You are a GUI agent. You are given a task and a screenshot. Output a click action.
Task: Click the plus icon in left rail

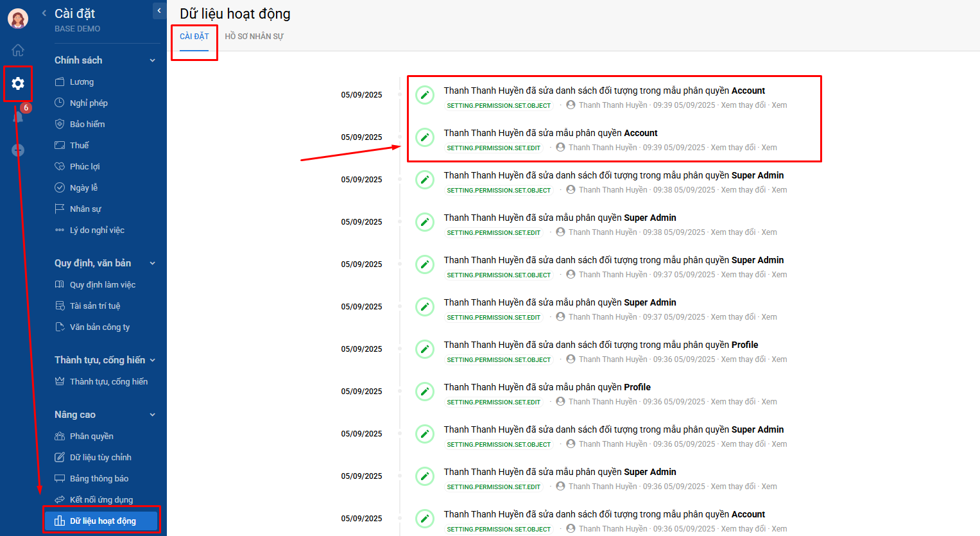[x=18, y=150]
